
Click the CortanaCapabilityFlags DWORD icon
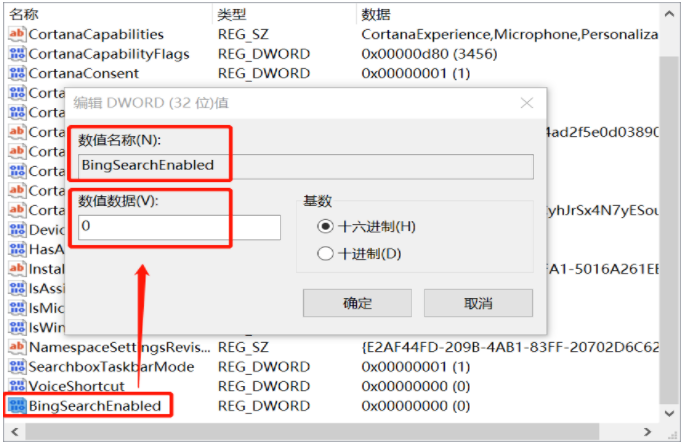(16, 54)
